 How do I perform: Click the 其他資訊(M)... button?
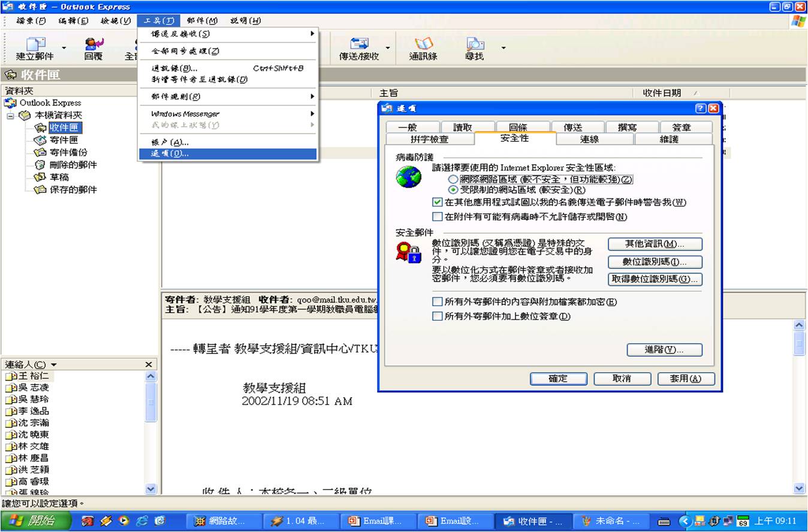655,244
